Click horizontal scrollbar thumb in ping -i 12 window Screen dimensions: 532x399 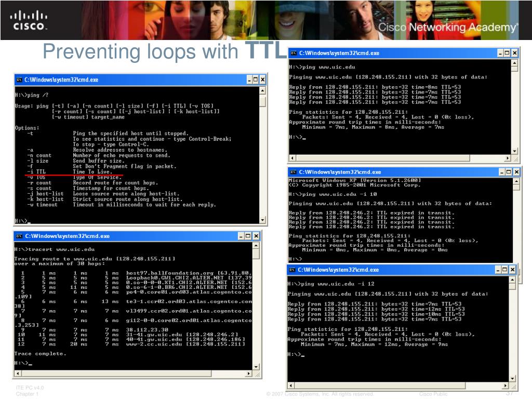380,386
